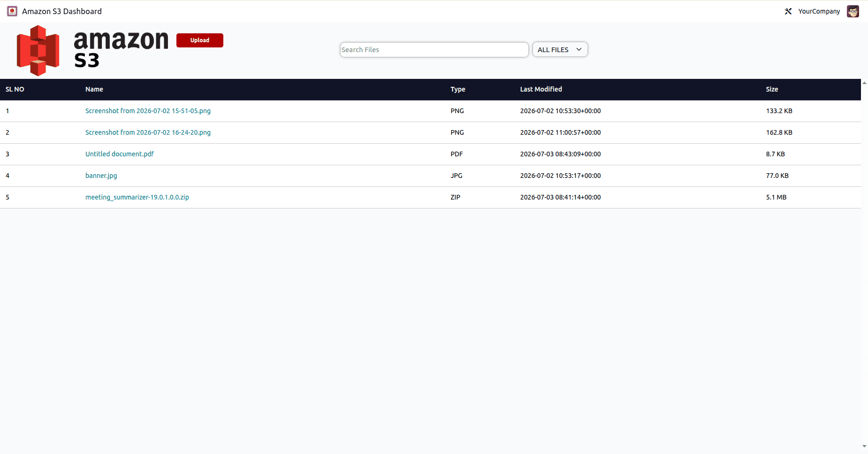This screenshot has width=868, height=454.
Task: Expand the ALL FILES dropdown
Action: tap(560, 50)
